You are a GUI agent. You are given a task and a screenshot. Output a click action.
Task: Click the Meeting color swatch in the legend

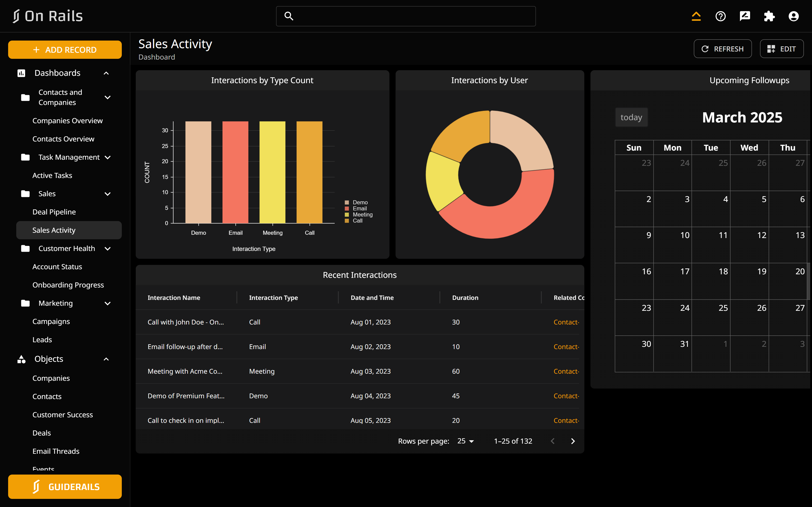(347, 214)
